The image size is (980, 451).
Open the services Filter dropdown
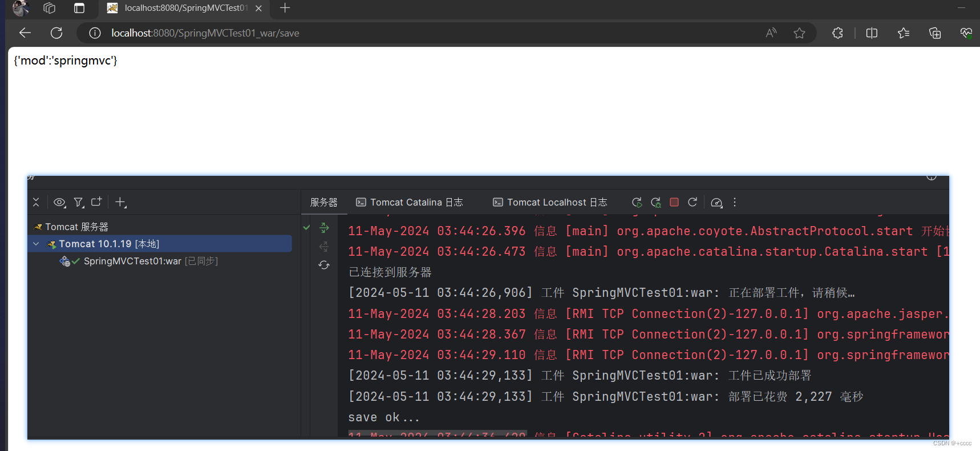[79, 202]
